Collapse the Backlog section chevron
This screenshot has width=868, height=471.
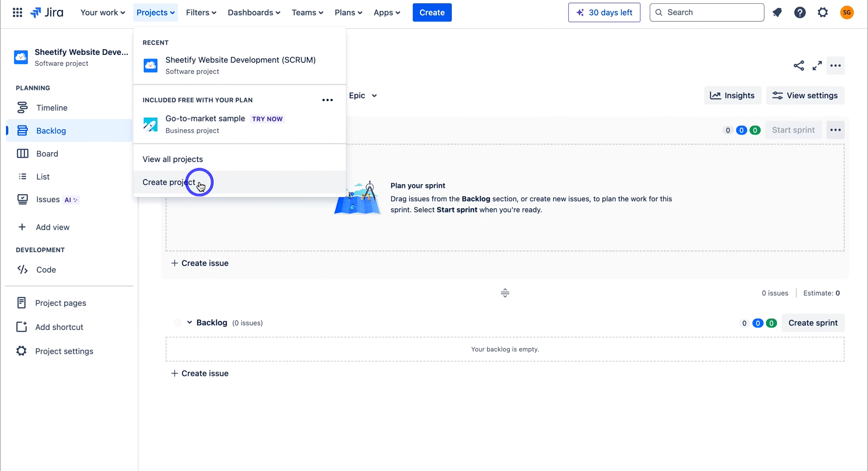click(190, 322)
